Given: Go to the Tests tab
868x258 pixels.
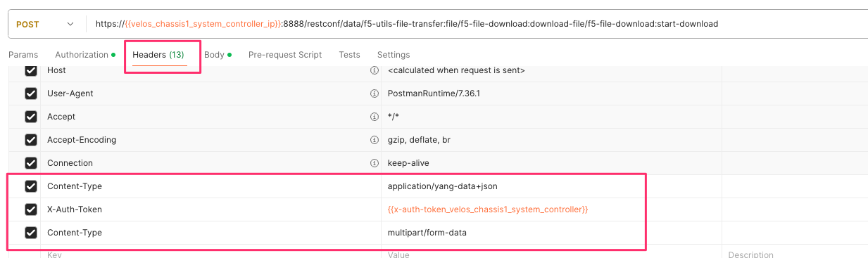Looking at the screenshot, I should point(349,55).
